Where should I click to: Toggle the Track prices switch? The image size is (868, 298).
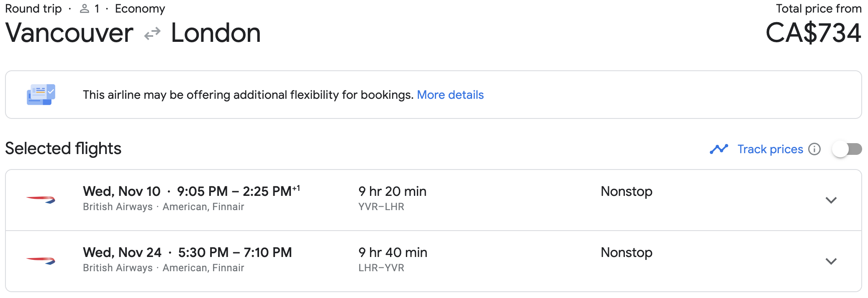pyautogui.click(x=847, y=149)
